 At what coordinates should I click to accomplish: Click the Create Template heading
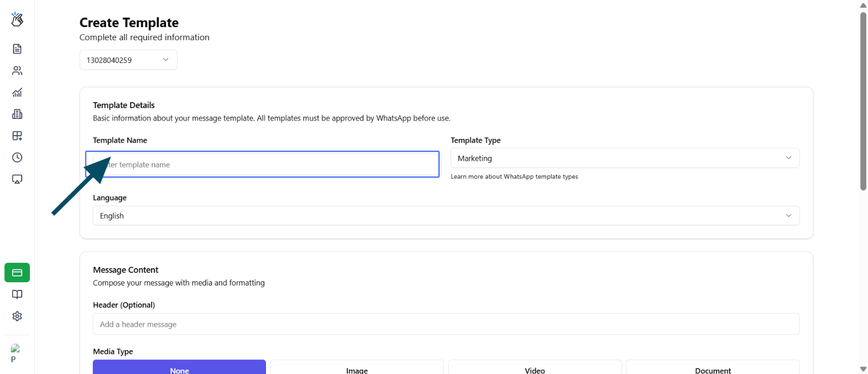coord(129,23)
